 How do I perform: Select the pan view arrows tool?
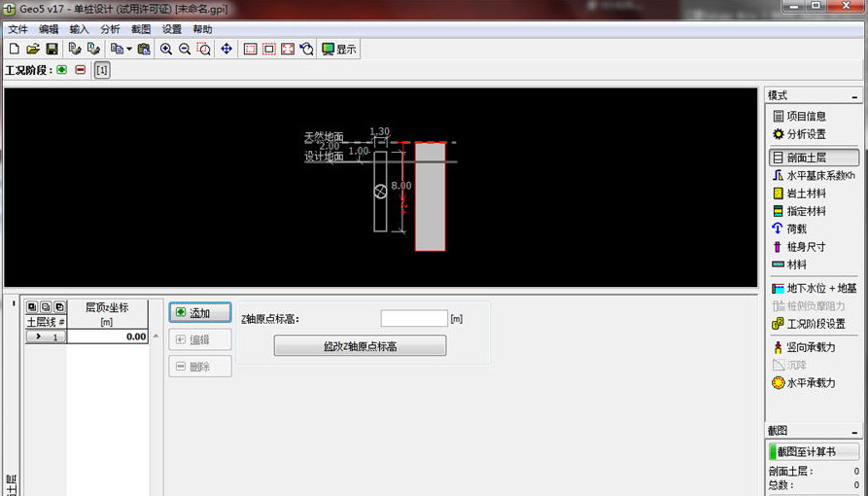tap(226, 49)
